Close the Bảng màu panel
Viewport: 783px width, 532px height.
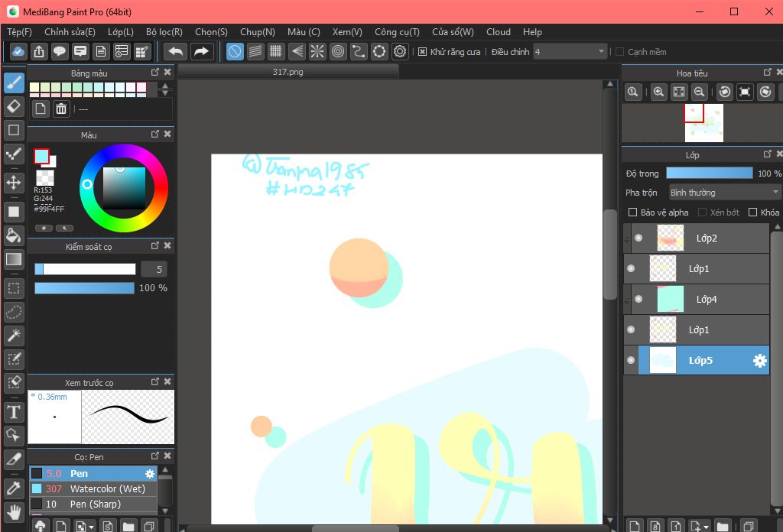point(167,73)
